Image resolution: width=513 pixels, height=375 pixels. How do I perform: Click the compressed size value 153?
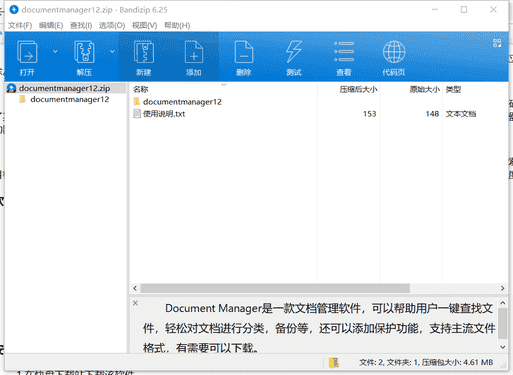tap(369, 114)
